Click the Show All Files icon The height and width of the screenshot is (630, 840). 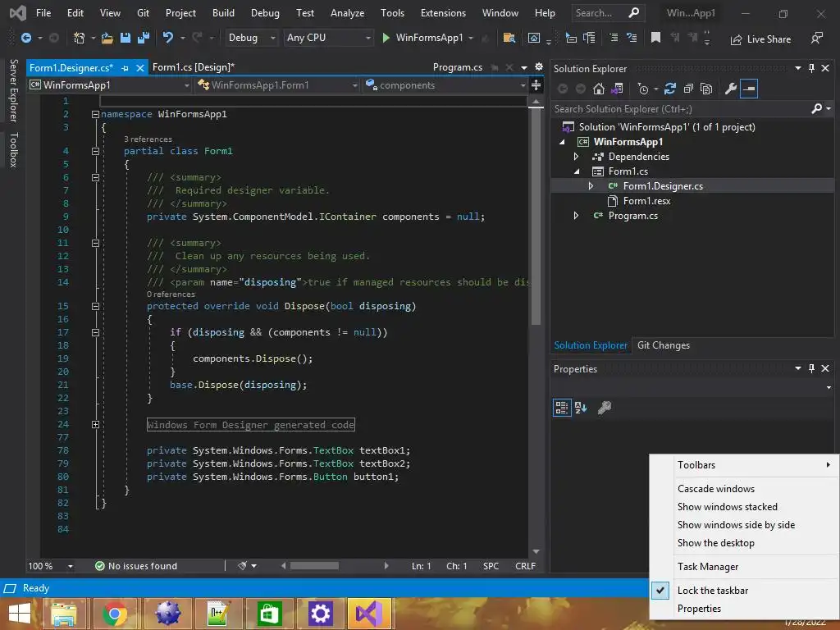click(706, 89)
